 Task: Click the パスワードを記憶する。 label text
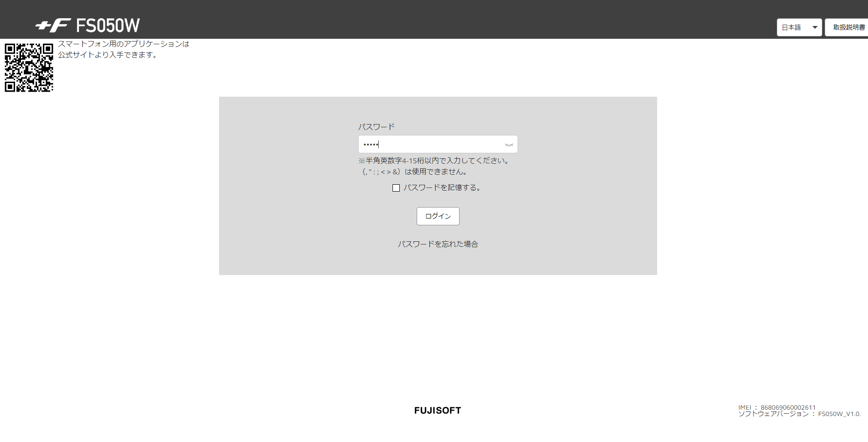point(442,187)
